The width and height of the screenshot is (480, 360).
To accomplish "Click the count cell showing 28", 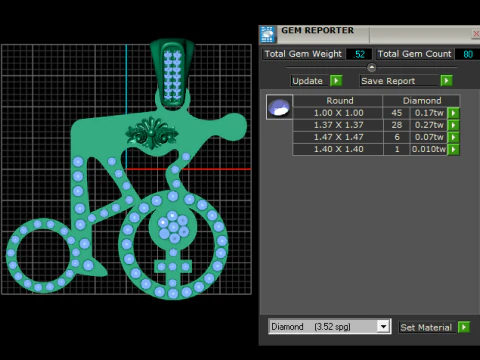I will pyautogui.click(x=397, y=125).
